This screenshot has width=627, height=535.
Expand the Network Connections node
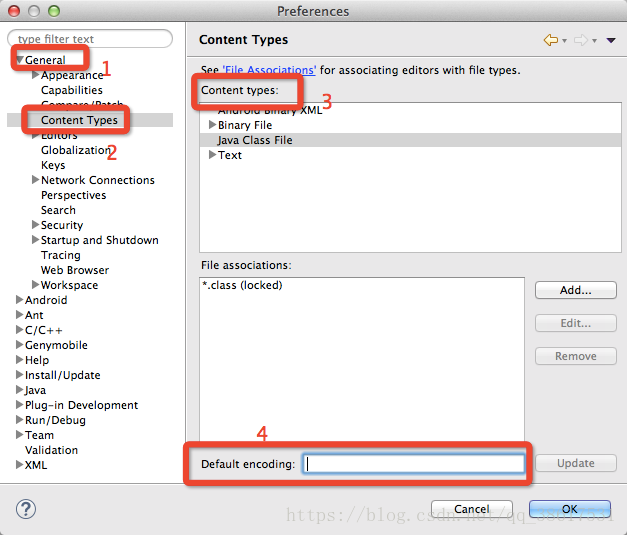(x=36, y=180)
